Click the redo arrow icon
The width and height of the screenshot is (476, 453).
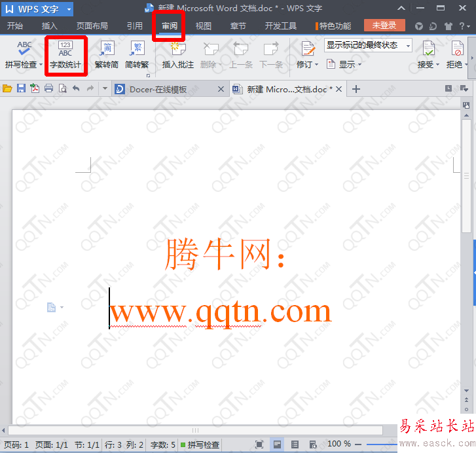point(90,88)
